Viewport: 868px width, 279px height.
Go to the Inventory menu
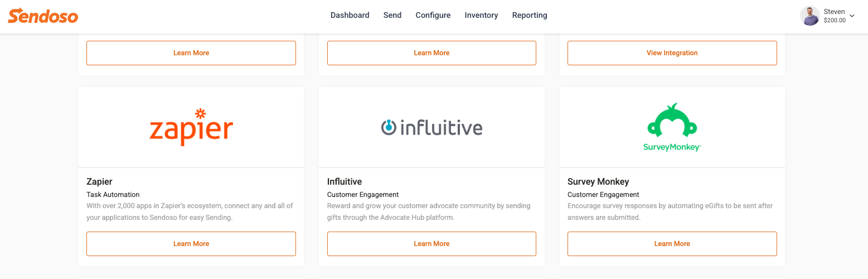[481, 15]
